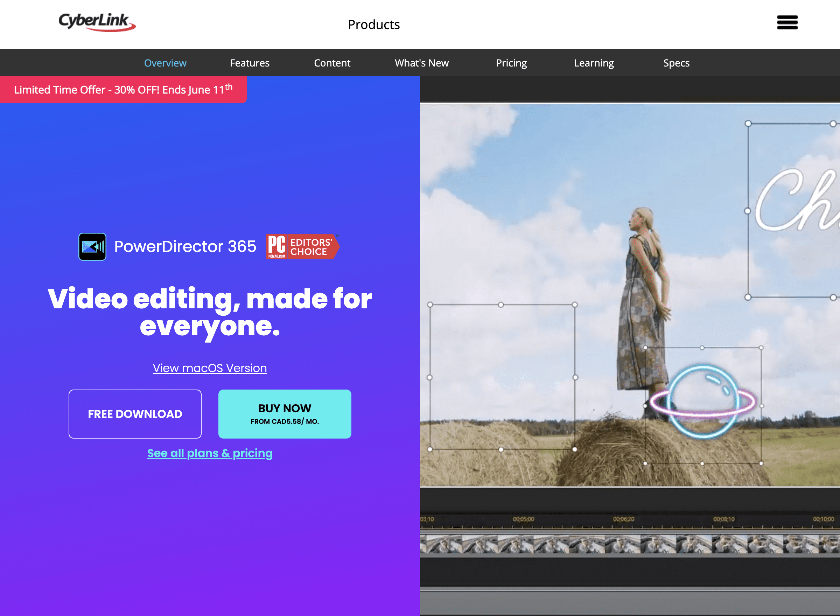840x616 pixels.
Task: Click the neon planet sticker in preview
Action: click(703, 401)
